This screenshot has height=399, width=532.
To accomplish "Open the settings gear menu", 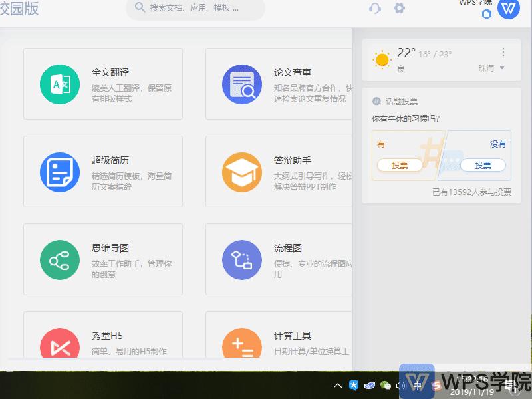I will coord(399,8).
